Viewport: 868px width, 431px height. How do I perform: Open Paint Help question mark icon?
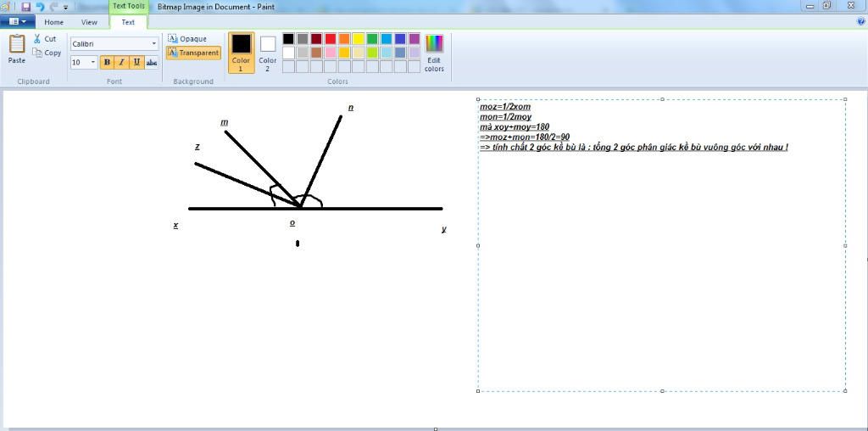861,21
